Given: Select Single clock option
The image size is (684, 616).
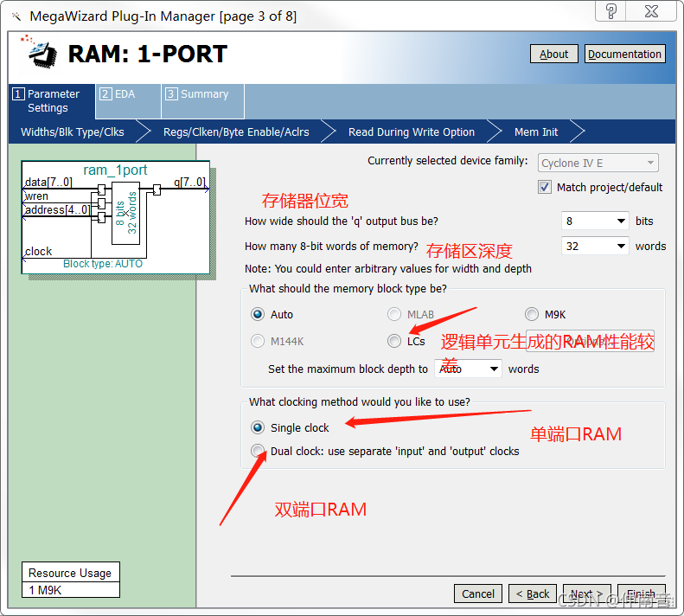Looking at the screenshot, I should click(258, 427).
